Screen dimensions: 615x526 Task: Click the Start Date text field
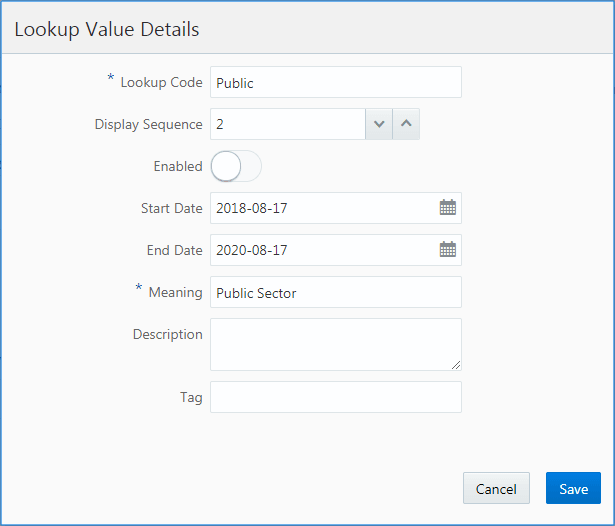click(322, 208)
